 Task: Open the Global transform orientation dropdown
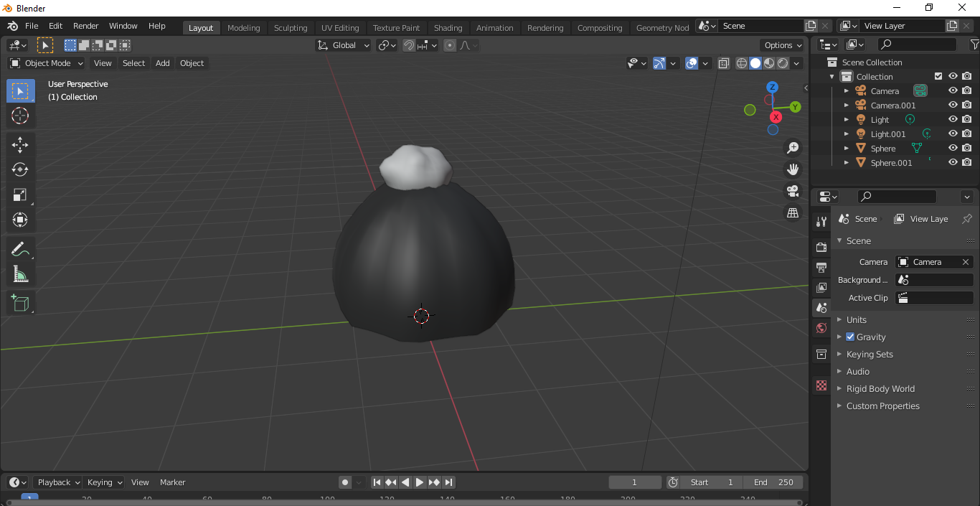tap(344, 45)
